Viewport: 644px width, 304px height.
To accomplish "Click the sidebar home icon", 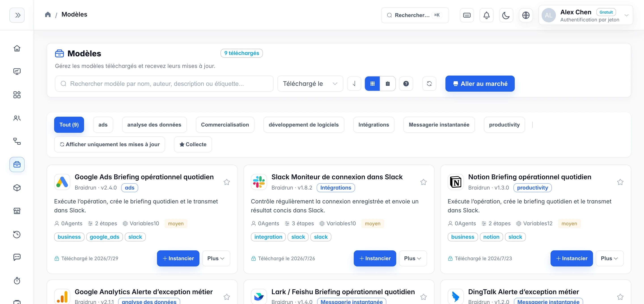I will coord(17,48).
